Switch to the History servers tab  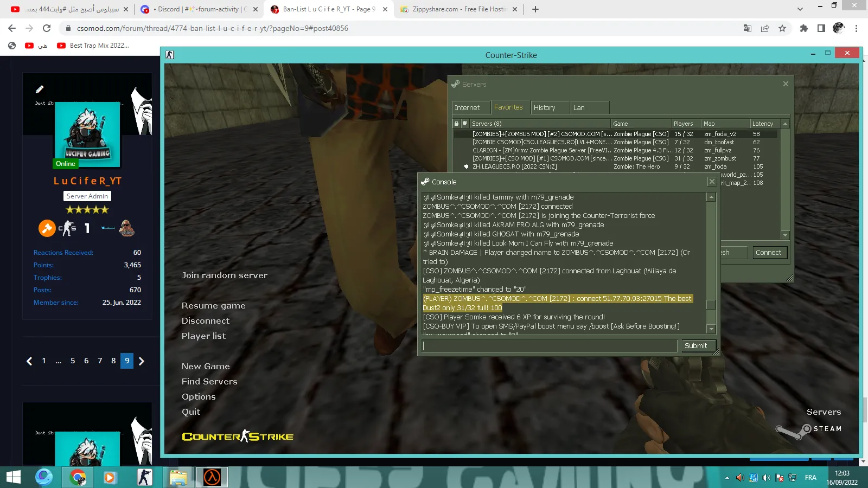tap(550, 107)
